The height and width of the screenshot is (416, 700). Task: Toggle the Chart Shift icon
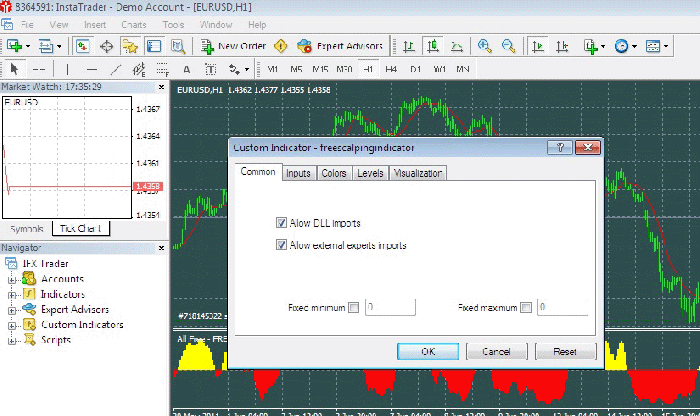562,46
